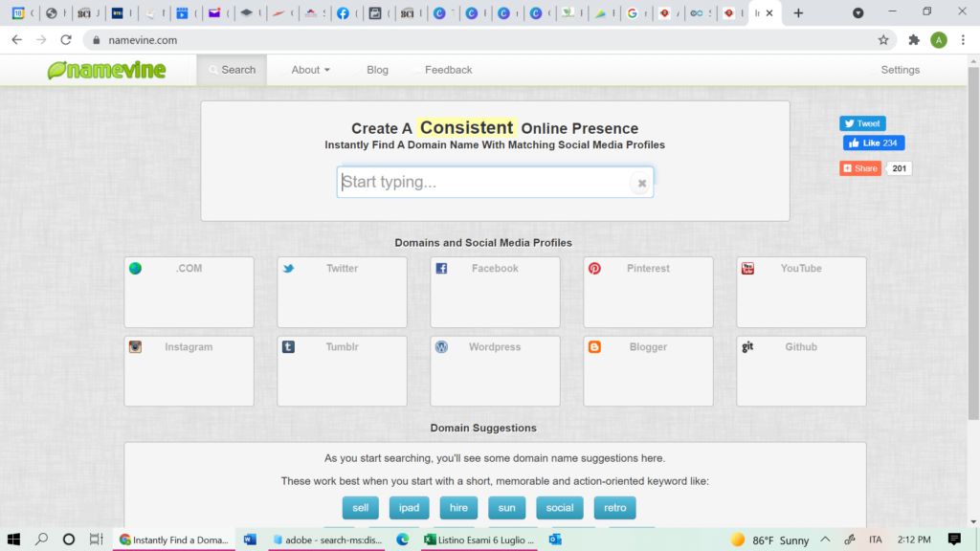Open the browser Extensions puzzle icon
This screenshot has width=980, height=551.
(x=914, y=40)
